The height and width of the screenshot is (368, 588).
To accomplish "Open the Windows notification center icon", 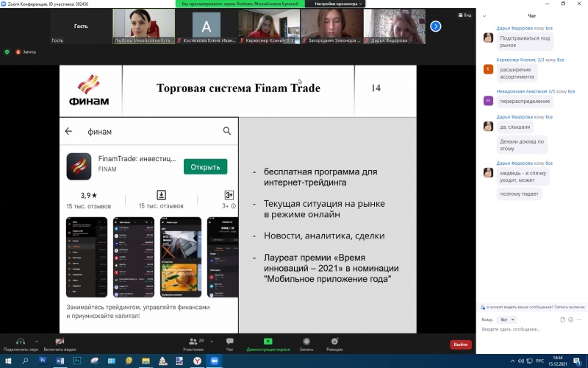I will click(x=577, y=361).
